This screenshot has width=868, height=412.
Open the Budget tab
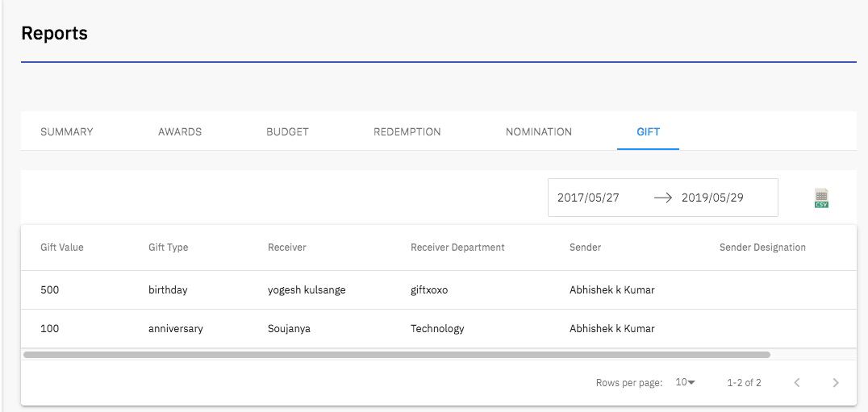tap(287, 132)
